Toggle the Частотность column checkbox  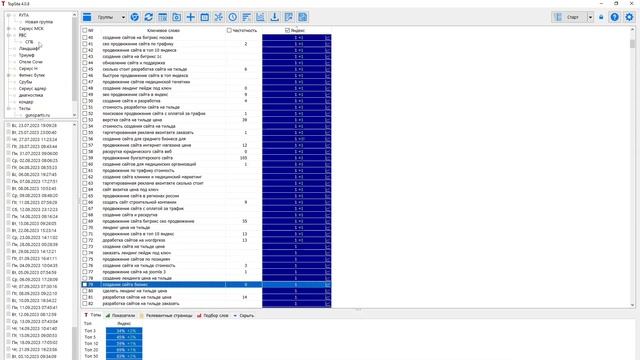[x=229, y=30]
